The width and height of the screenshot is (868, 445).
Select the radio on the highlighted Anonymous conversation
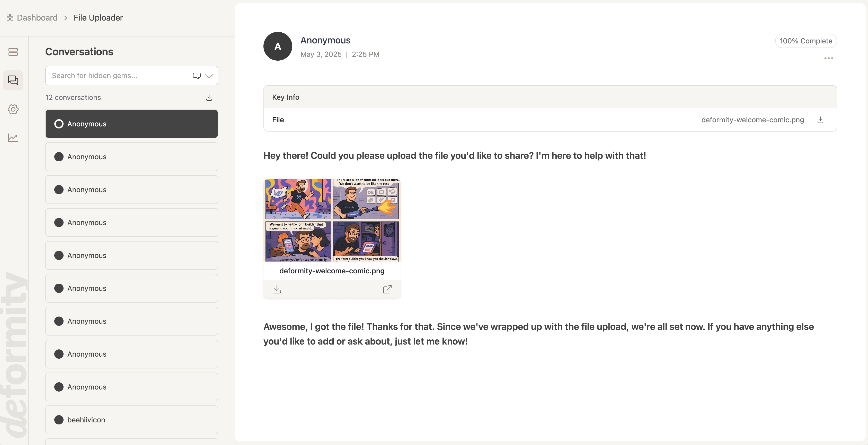point(59,124)
